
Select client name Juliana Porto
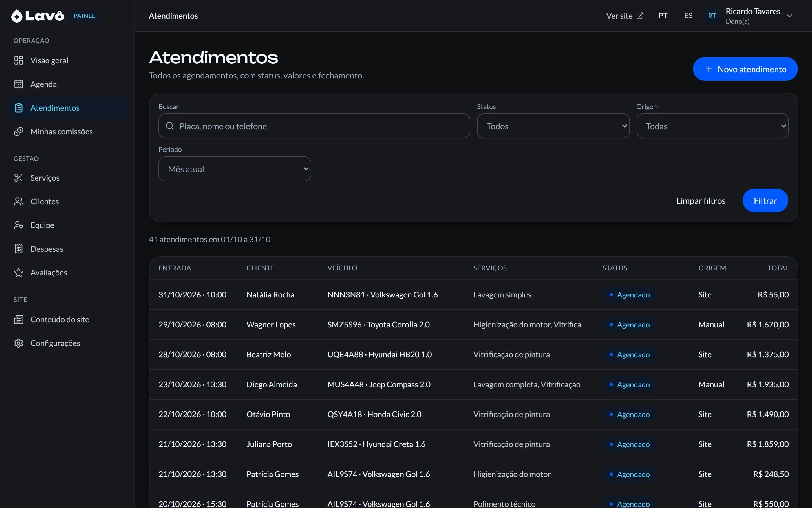coord(269,444)
